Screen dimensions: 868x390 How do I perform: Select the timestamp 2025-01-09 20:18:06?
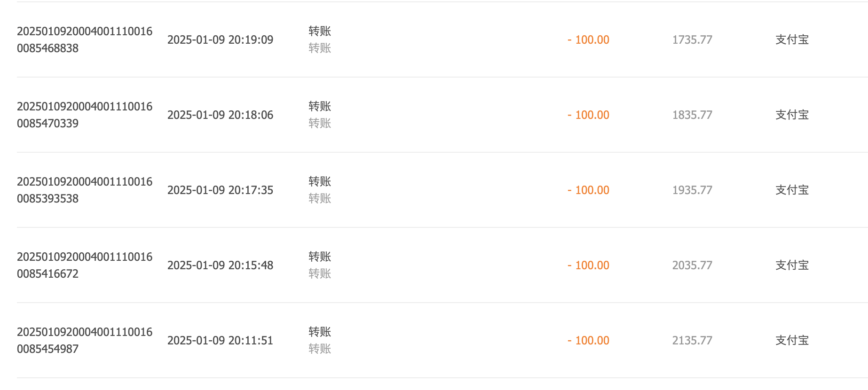(220, 115)
